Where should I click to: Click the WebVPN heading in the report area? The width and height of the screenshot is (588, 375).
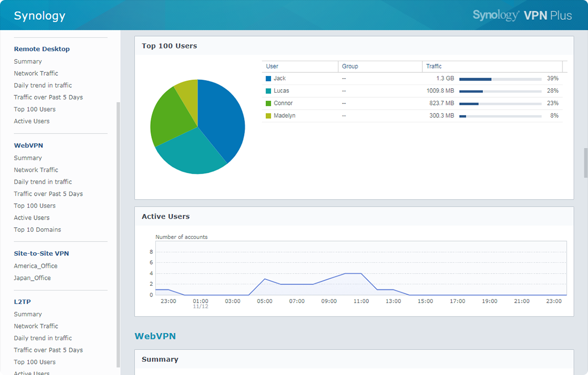[x=155, y=336]
